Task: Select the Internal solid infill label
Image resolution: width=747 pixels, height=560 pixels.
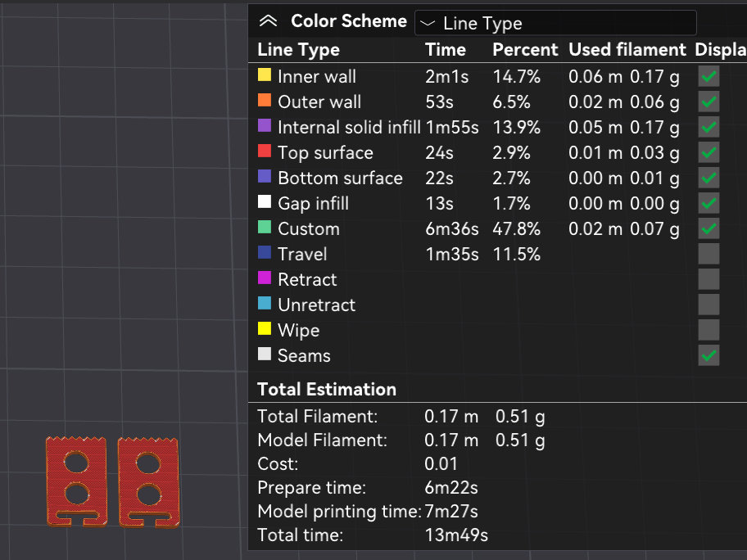Action: pos(349,128)
